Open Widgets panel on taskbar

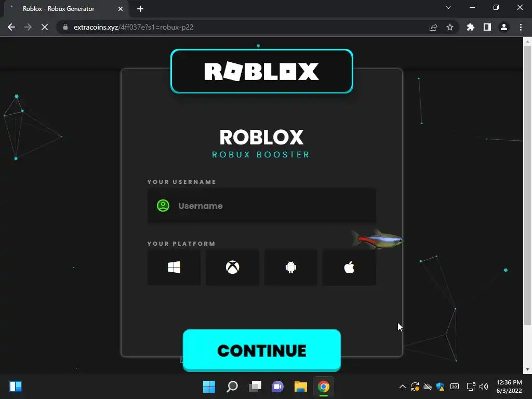pos(16,387)
